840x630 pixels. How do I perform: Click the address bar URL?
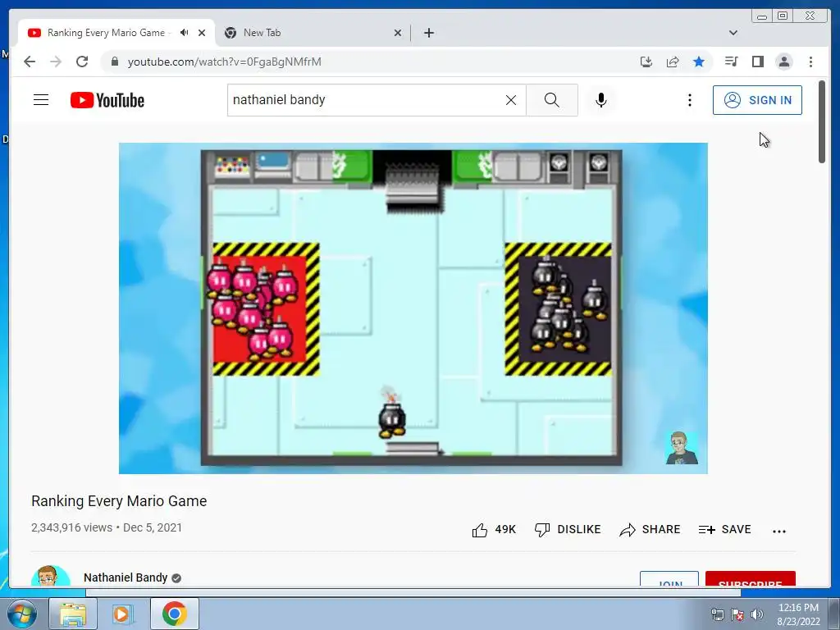(x=225, y=62)
